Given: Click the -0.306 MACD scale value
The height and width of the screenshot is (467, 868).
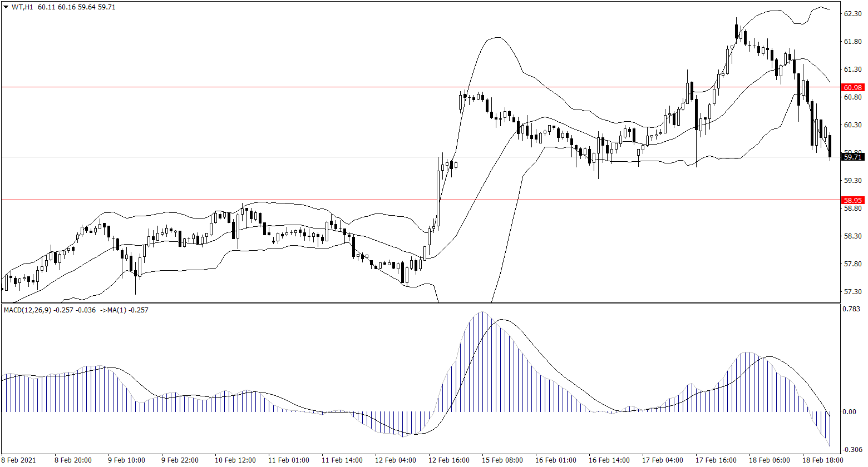Looking at the screenshot, I should [852, 449].
